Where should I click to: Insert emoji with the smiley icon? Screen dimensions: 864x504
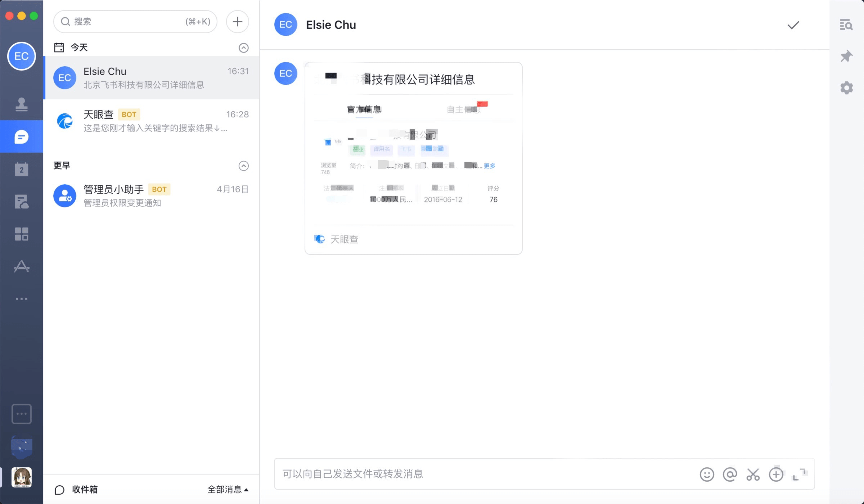(707, 474)
